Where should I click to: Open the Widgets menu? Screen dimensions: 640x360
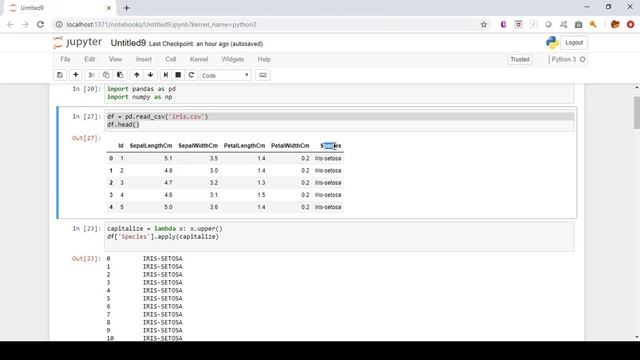click(x=233, y=59)
